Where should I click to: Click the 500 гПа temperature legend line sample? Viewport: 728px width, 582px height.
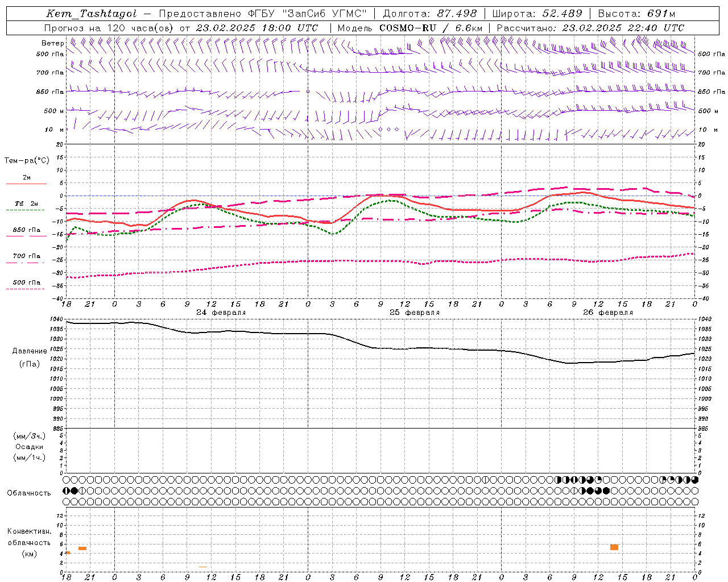[25, 289]
